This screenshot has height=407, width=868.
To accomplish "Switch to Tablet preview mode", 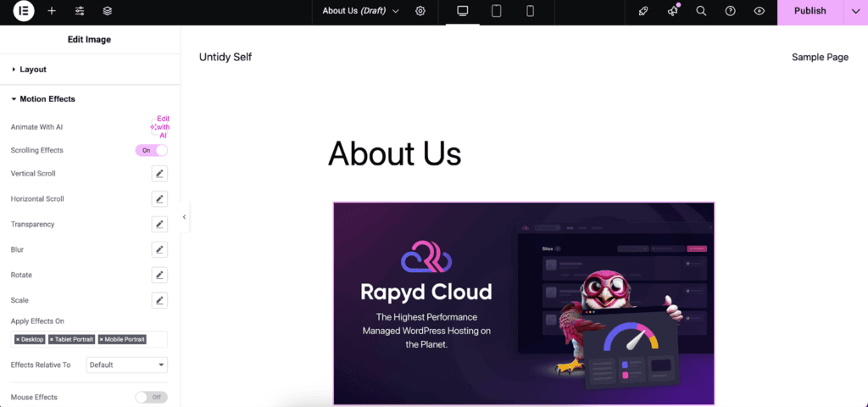I will pyautogui.click(x=497, y=11).
